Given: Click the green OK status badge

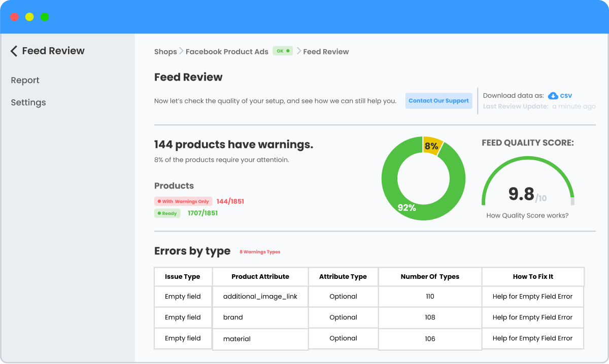Looking at the screenshot, I should 283,51.
